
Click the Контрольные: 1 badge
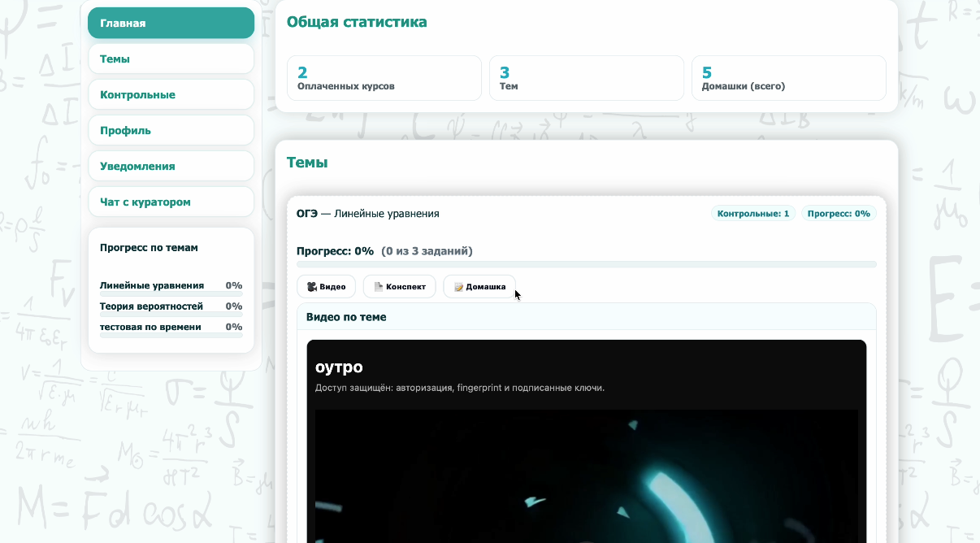click(753, 214)
